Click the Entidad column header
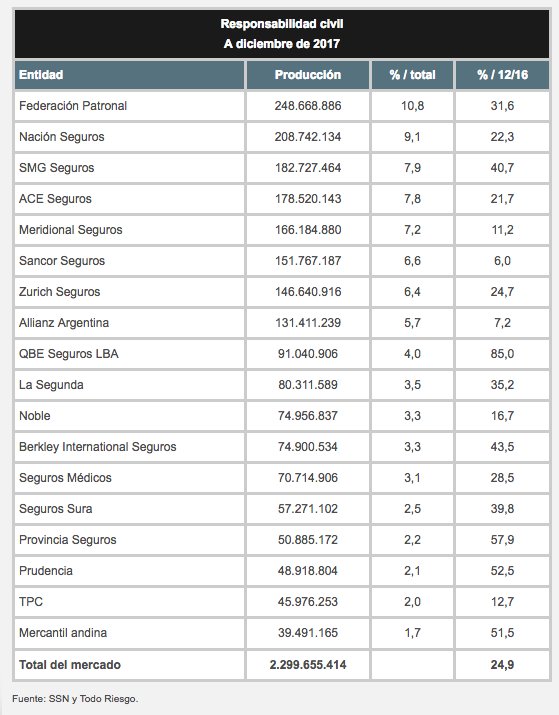 129,75
